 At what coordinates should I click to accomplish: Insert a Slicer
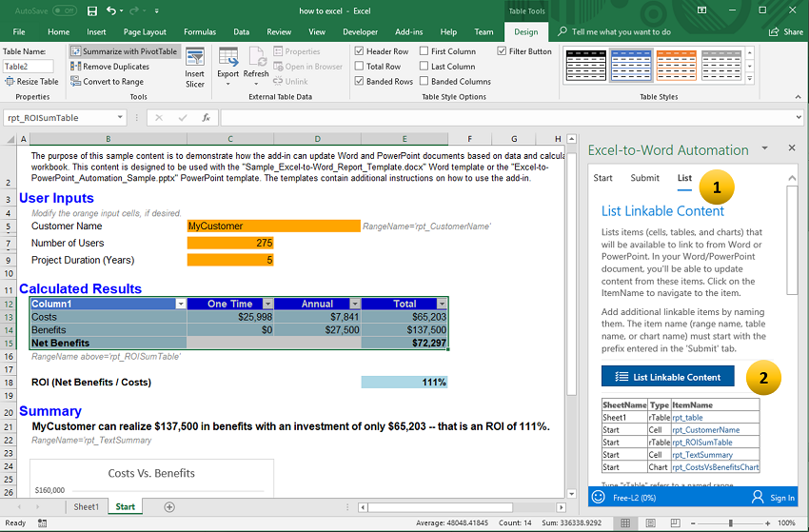pyautogui.click(x=195, y=68)
